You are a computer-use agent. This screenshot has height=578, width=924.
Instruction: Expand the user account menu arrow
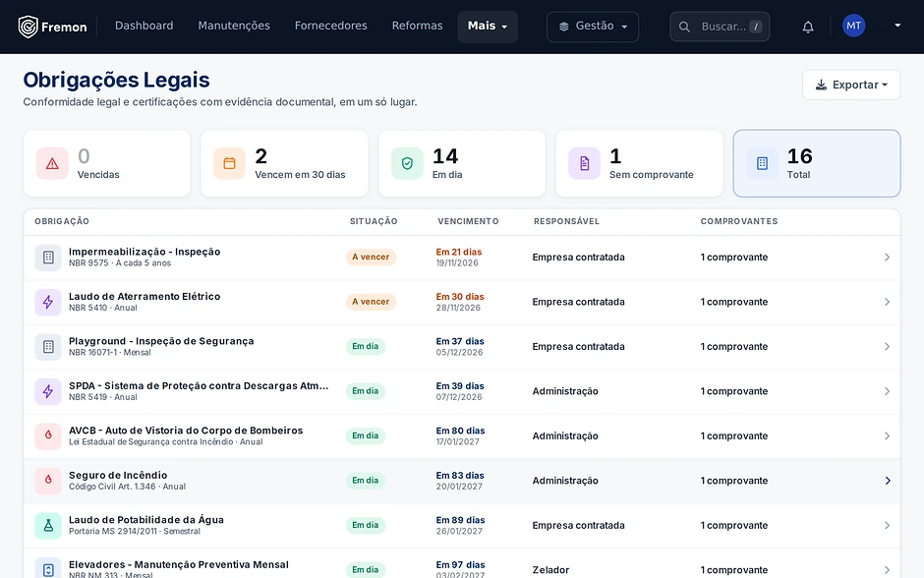click(x=897, y=26)
